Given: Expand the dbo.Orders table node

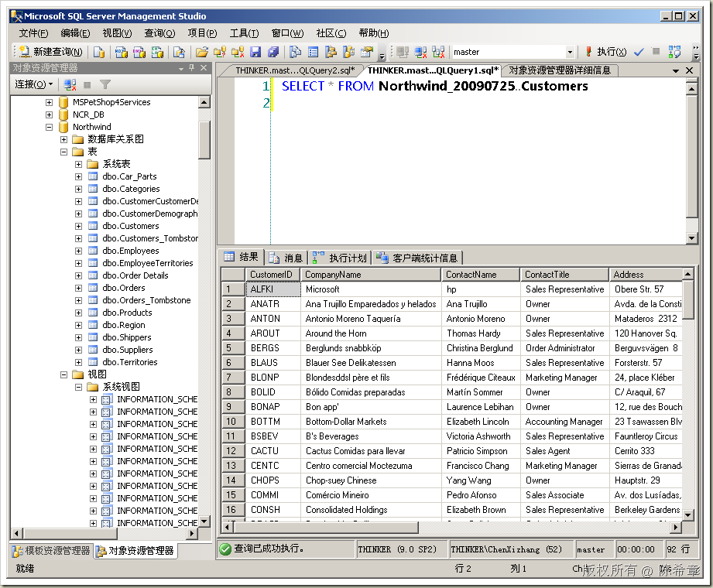Looking at the screenshot, I should [79, 288].
